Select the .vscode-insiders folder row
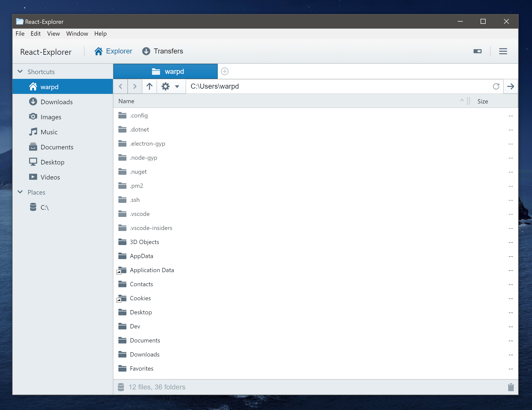Screen dimensions: 532x410 151,228
